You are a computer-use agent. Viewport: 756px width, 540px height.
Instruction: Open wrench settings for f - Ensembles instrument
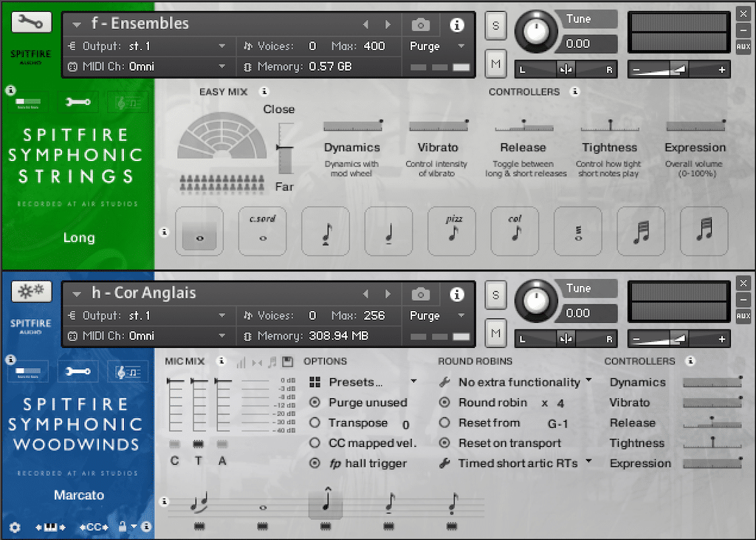31,22
